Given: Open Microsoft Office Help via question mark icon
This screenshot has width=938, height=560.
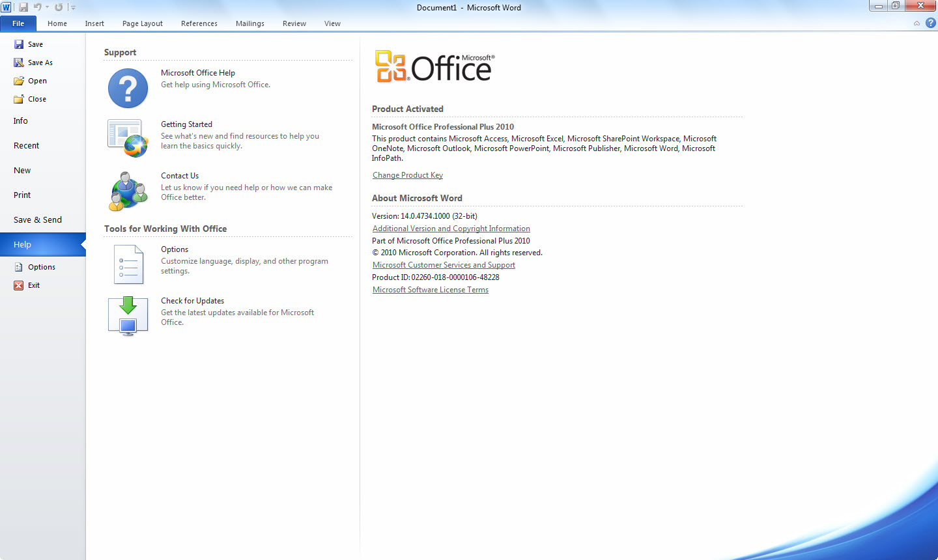Looking at the screenshot, I should [x=128, y=89].
